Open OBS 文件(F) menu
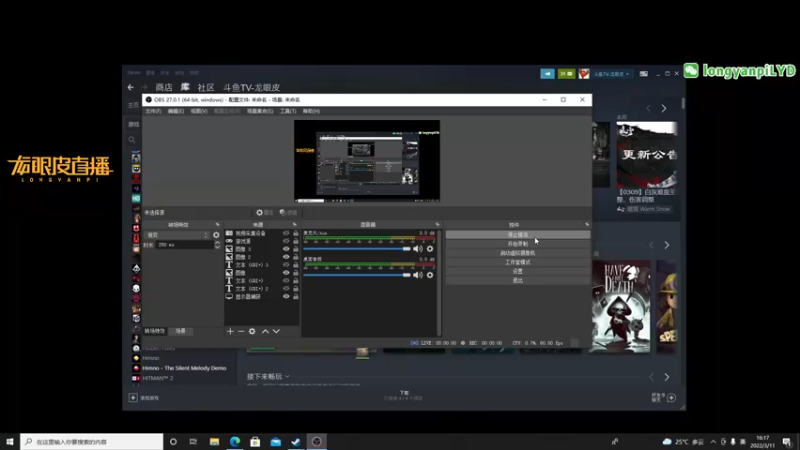Screen dimensions: 800x450 pyautogui.click(x=153, y=111)
